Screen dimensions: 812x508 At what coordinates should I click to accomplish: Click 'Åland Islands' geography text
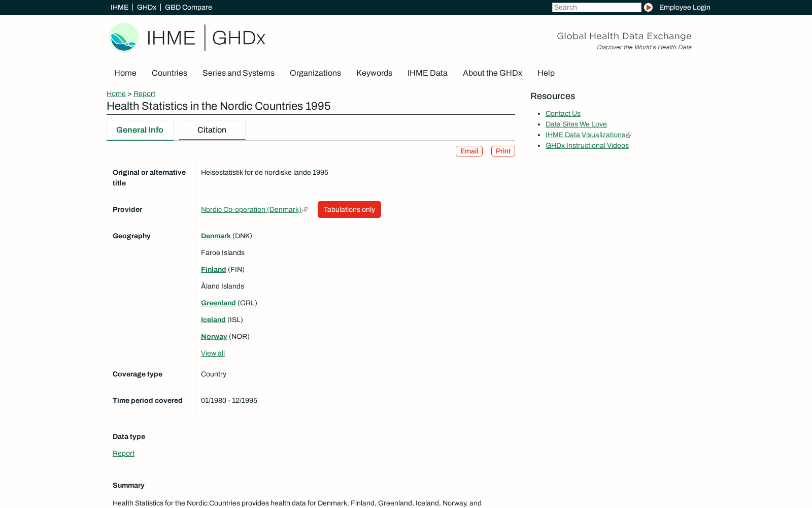pos(222,287)
